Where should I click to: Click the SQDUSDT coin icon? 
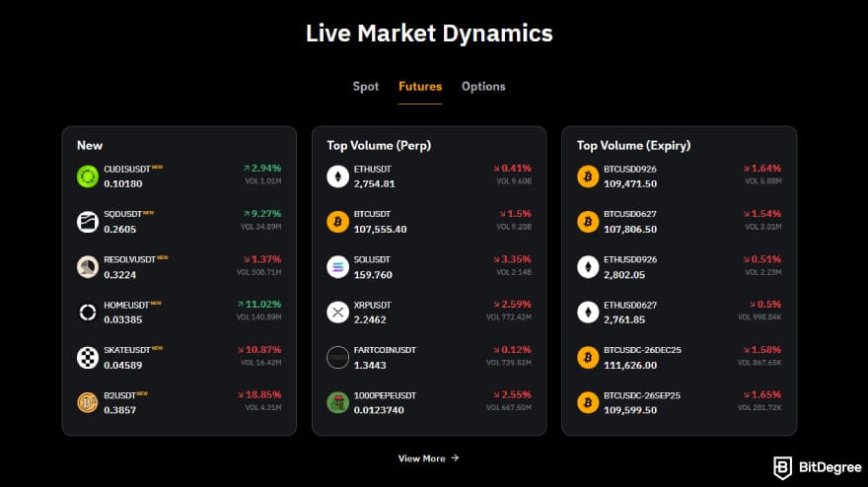88,222
